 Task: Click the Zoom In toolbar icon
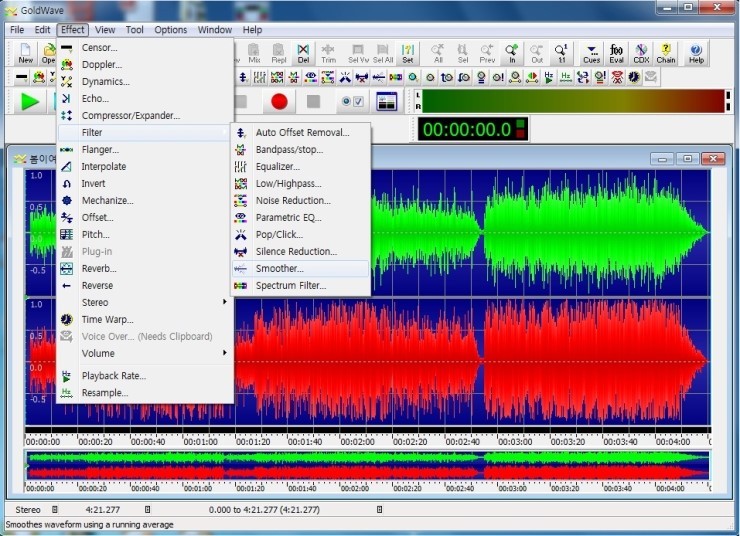[512, 52]
